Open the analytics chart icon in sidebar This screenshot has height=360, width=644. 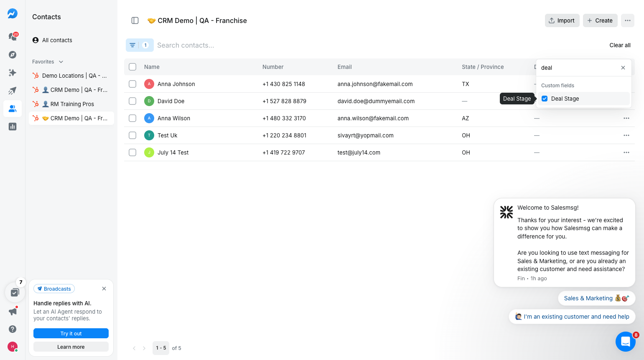point(13,127)
